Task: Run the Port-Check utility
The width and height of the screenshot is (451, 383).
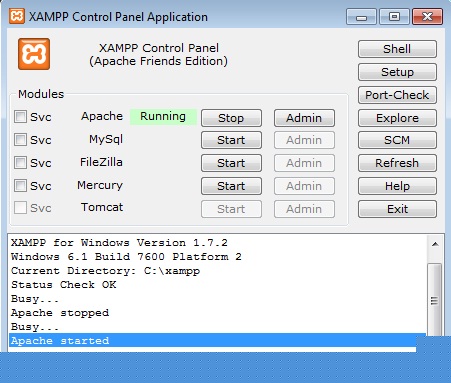Action: click(397, 95)
